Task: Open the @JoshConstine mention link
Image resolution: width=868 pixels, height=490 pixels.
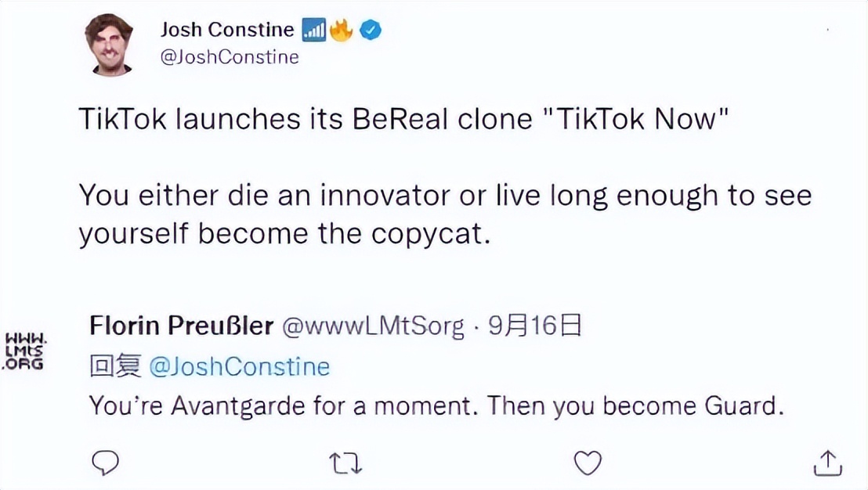Action: (x=243, y=366)
